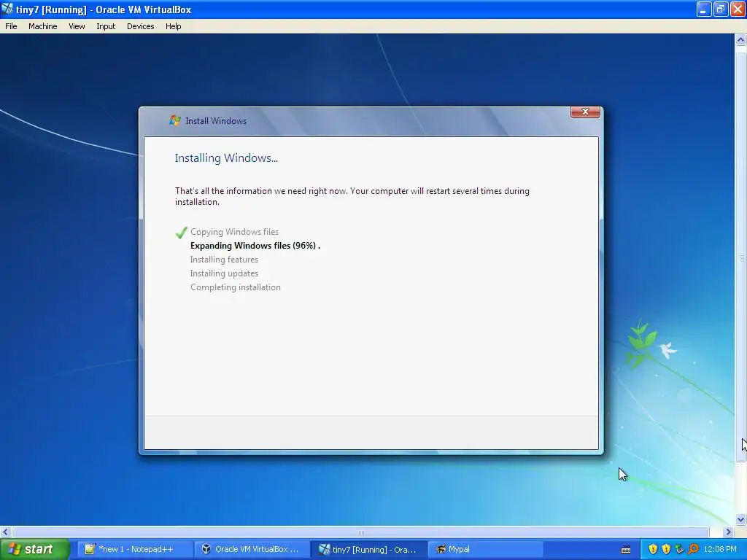
Task: Click the horizontal scrollbar right arrow
Action: (728, 532)
